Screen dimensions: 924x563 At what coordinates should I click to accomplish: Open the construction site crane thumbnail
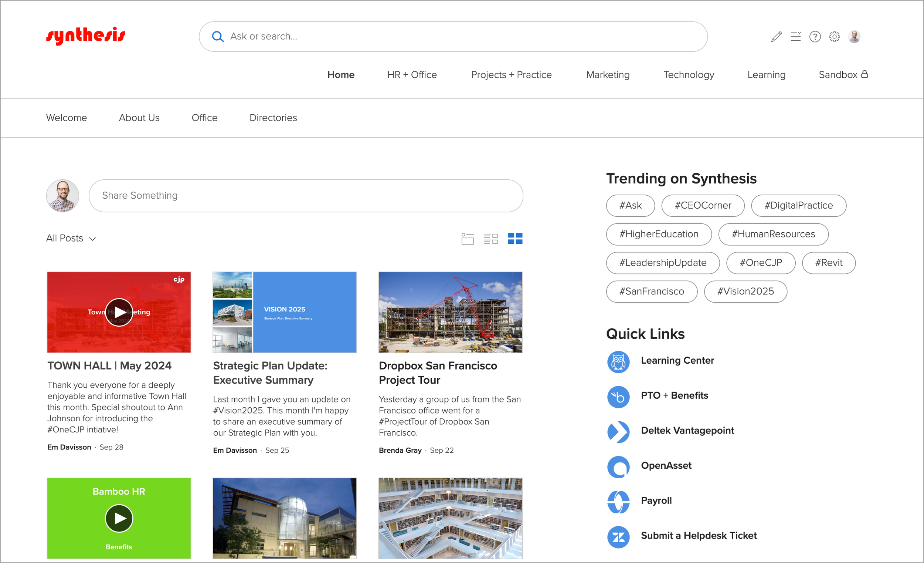pyautogui.click(x=451, y=312)
